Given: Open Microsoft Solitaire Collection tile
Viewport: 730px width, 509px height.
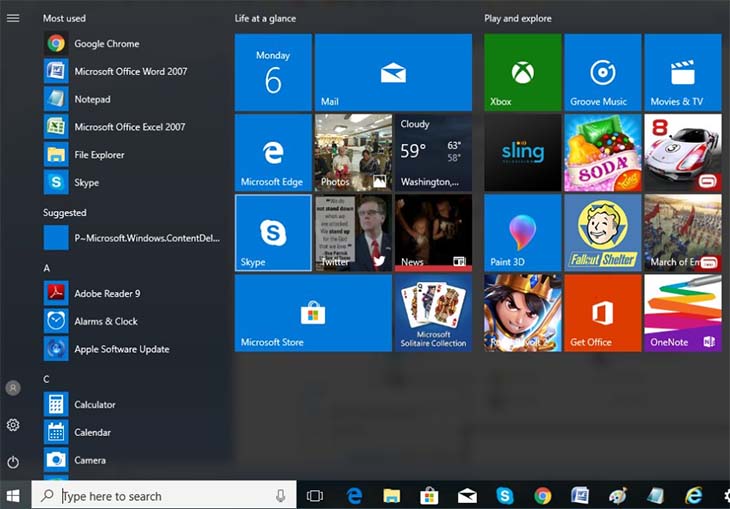Looking at the screenshot, I should [433, 313].
